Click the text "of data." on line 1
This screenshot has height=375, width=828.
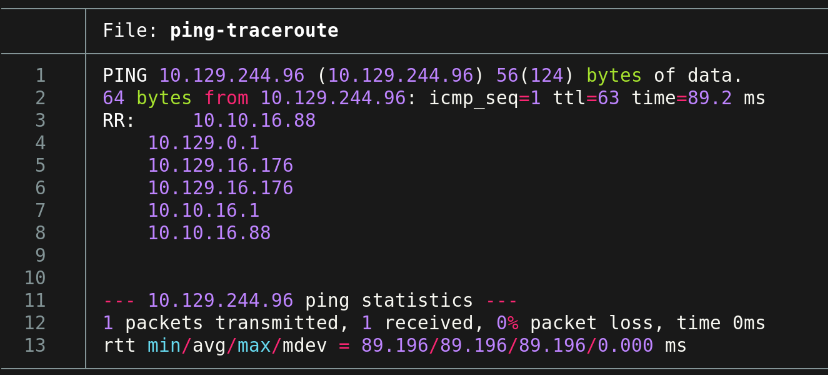pos(698,76)
